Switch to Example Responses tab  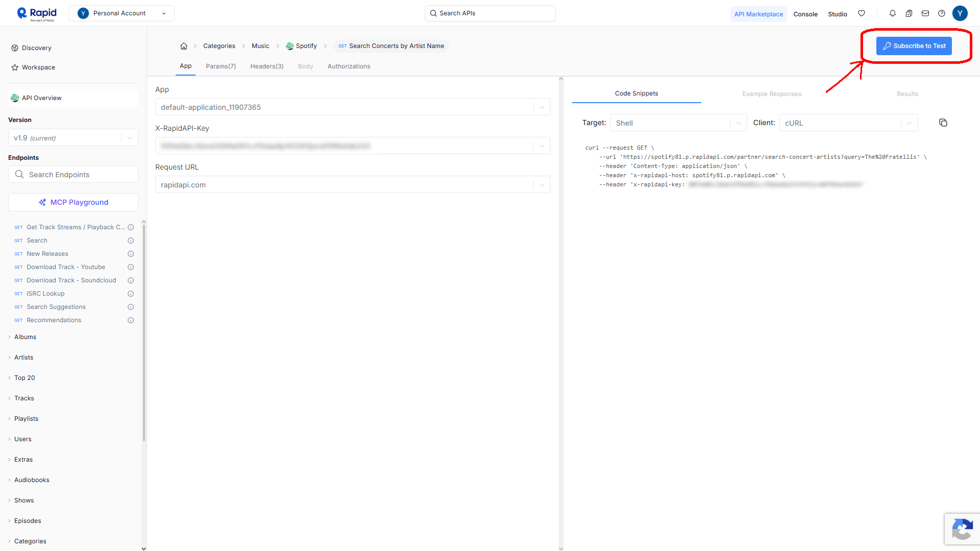point(772,94)
